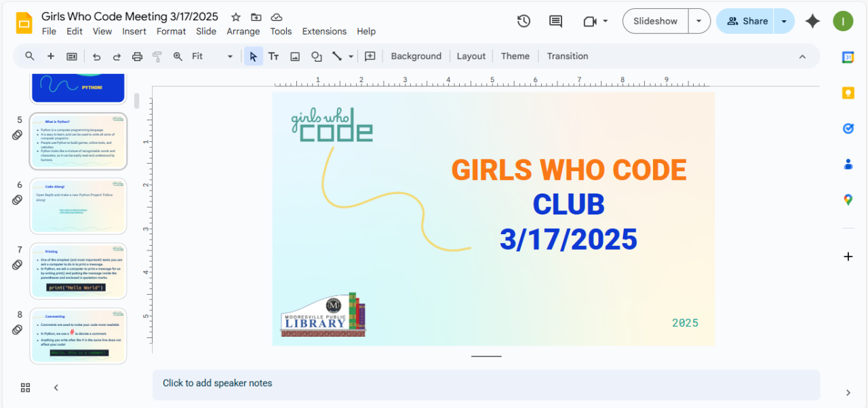The image size is (868, 408).
Task: Open version history clock icon
Action: click(x=524, y=21)
